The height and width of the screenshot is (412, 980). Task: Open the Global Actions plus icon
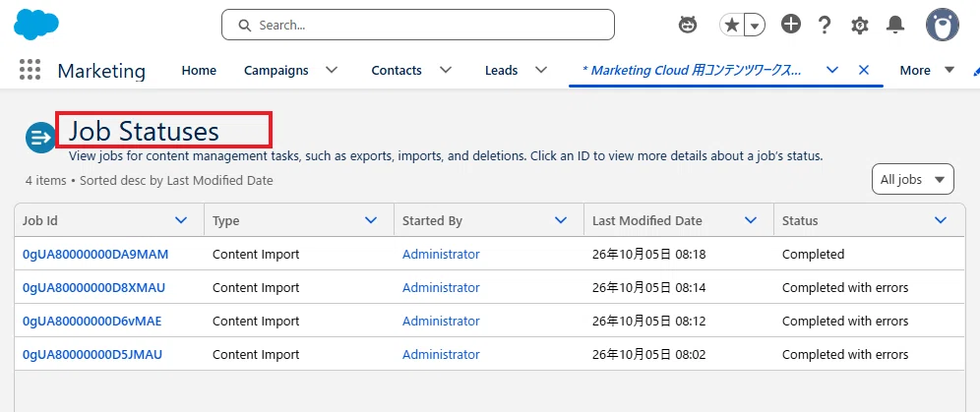point(791,25)
